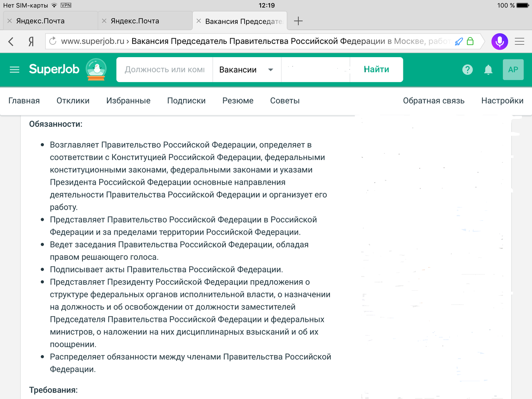Image resolution: width=532 pixels, height=399 pixels.
Task: Open the browser menu with three lines
Action: tap(520, 42)
